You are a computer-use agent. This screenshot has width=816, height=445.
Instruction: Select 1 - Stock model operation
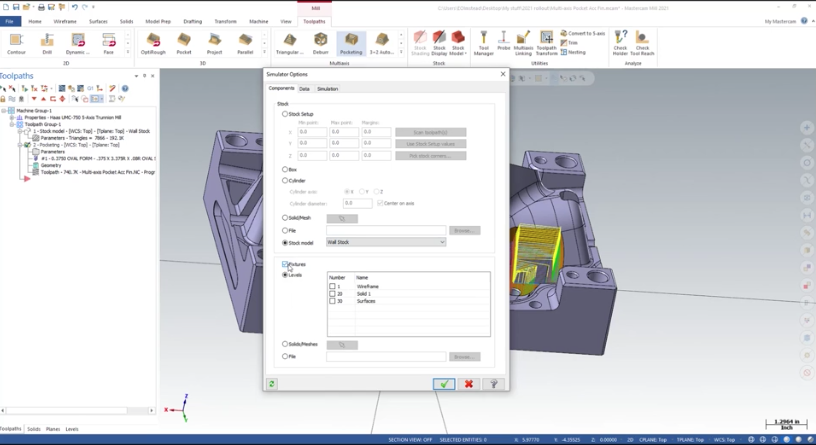(91, 131)
